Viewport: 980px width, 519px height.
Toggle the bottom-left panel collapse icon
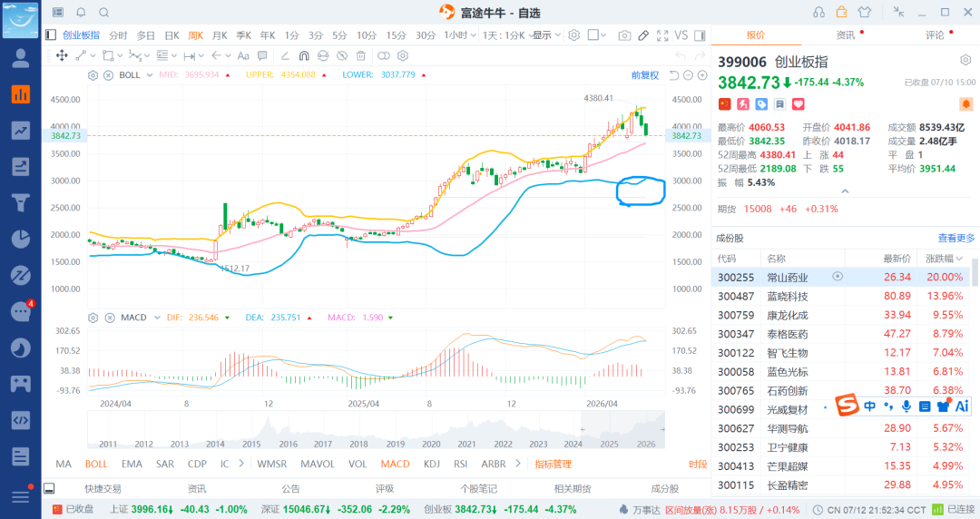point(49,488)
